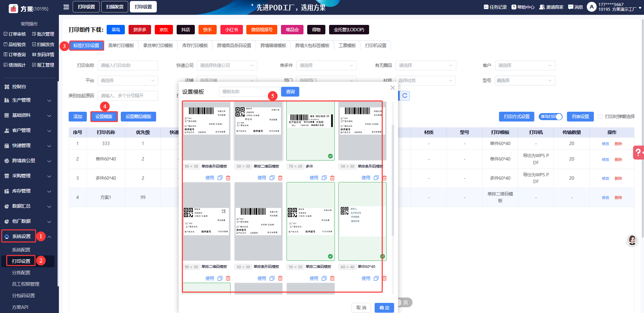644x313 pixels.
Task: Open the 快递公司 dropdown
Action: click(227, 65)
